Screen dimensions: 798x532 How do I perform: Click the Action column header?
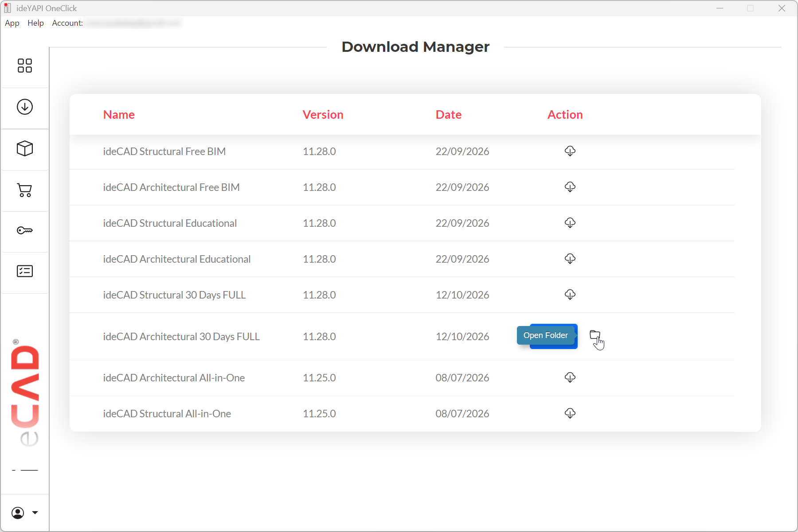565,115
